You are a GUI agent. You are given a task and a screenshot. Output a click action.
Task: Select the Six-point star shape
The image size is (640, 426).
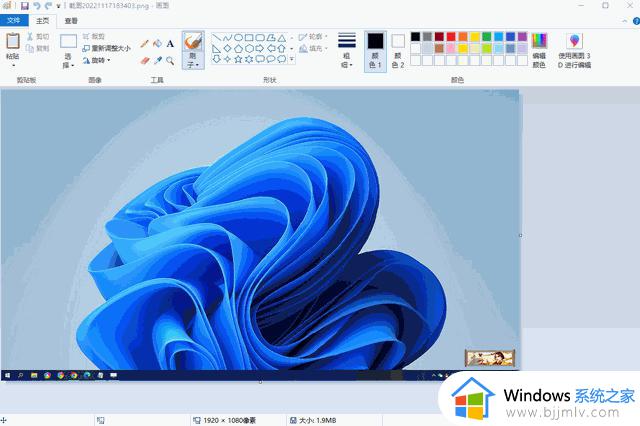click(249, 59)
